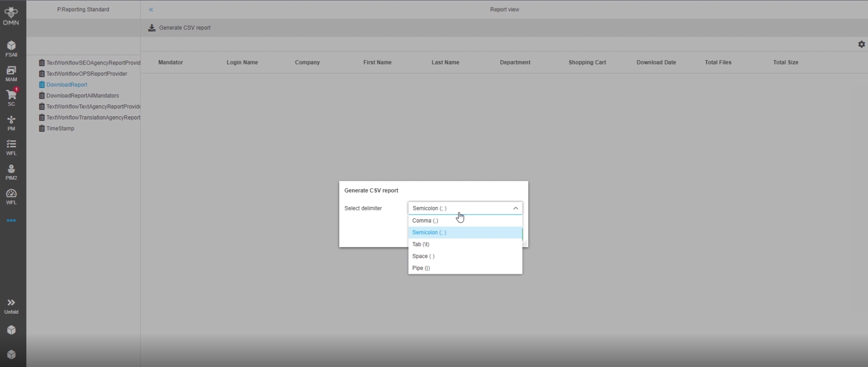The image size is (868, 367).
Task: Open the PIM2 module icon
Action: click(11, 172)
